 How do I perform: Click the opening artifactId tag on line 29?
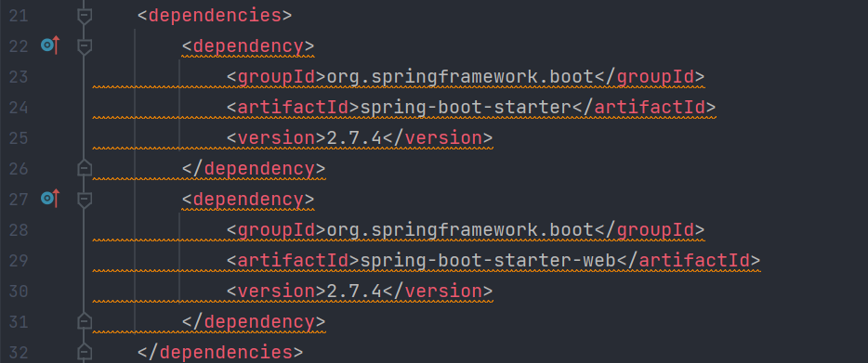[x=294, y=260]
